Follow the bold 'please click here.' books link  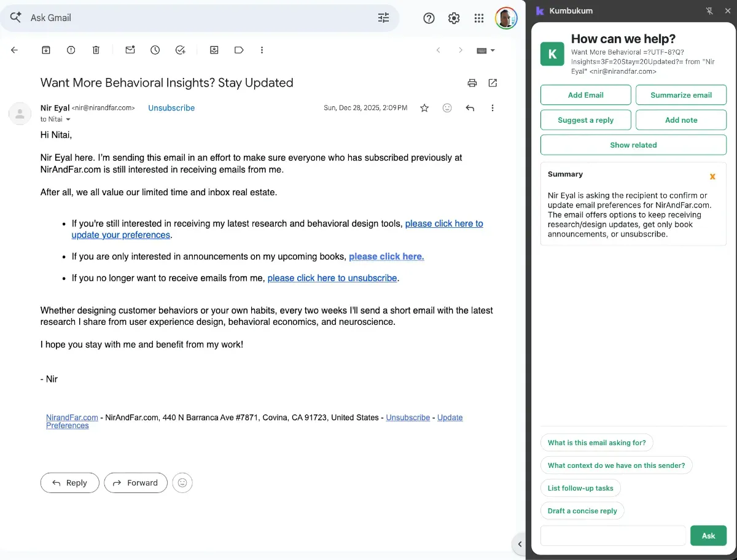pyautogui.click(x=386, y=257)
